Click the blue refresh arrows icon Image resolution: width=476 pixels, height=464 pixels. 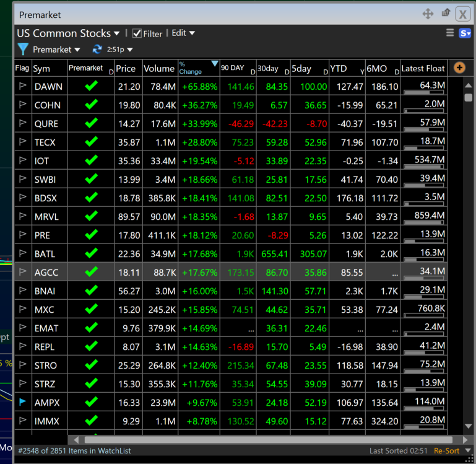97,49
